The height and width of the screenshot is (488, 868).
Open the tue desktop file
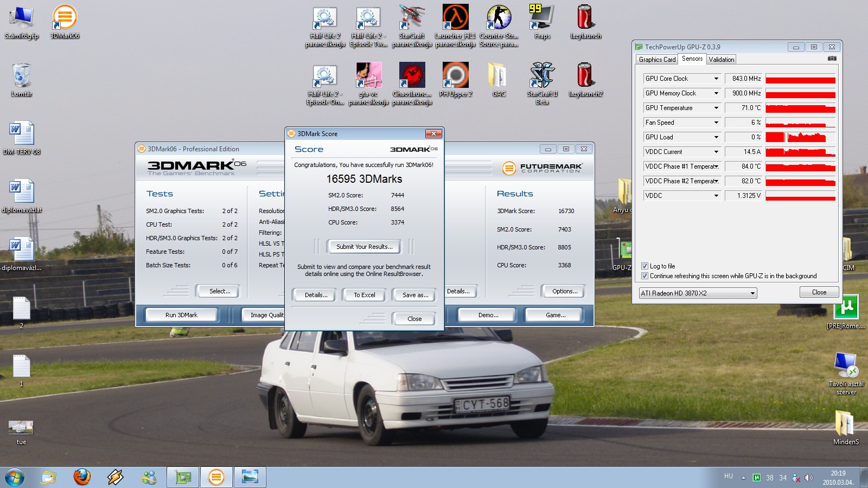[x=21, y=432]
